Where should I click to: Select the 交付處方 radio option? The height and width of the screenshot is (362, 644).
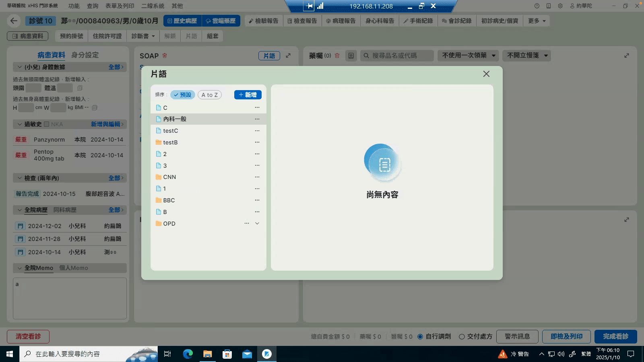pyautogui.click(x=462, y=337)
